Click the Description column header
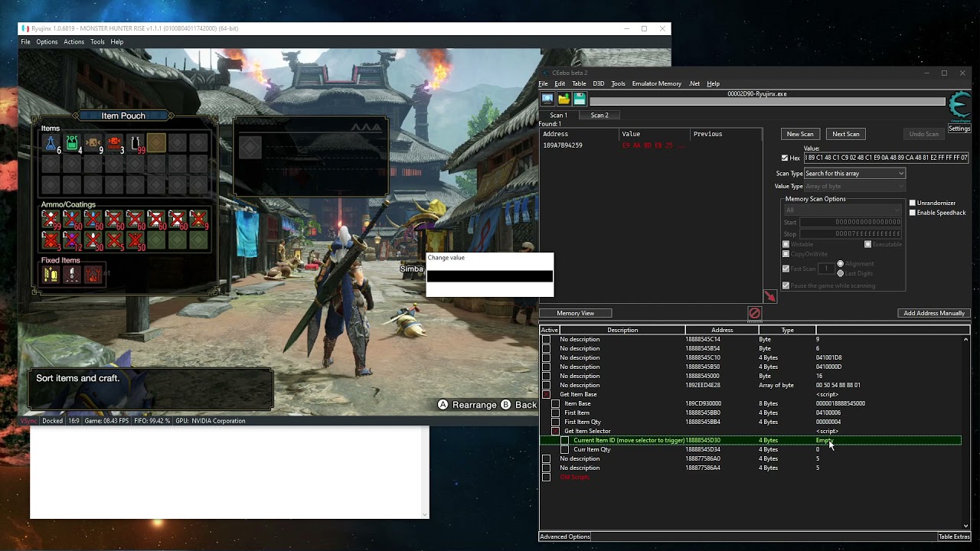The height and width of the screenshot is (551, 980). tap(622, 330)
